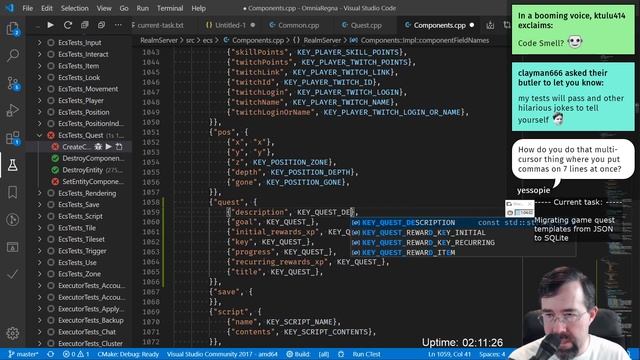The image size is (640, 360).
Task: Click the Ln 1059, Col 41 indicator
Action: tap(449, 354)
